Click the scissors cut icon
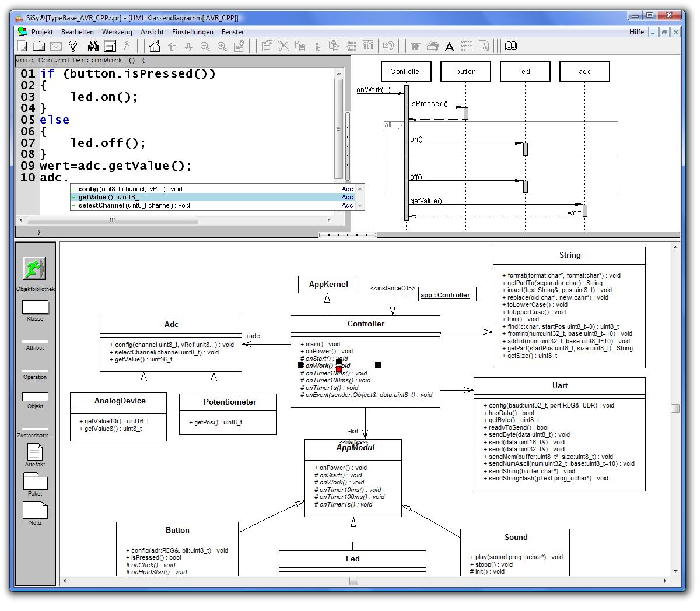700x611 pixels. pyautogui.click(x=317, y=46)
